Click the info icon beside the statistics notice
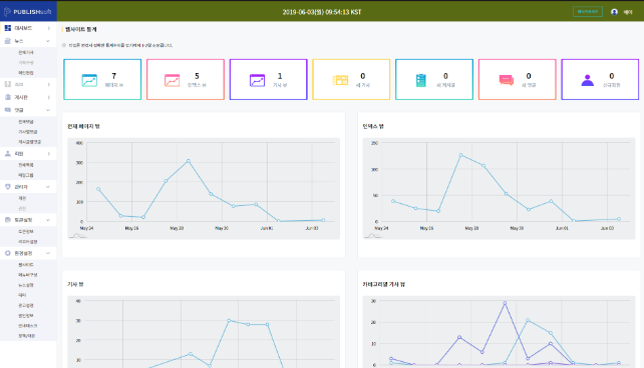Screen dimensions: 644x368 (x=64, y=45)
